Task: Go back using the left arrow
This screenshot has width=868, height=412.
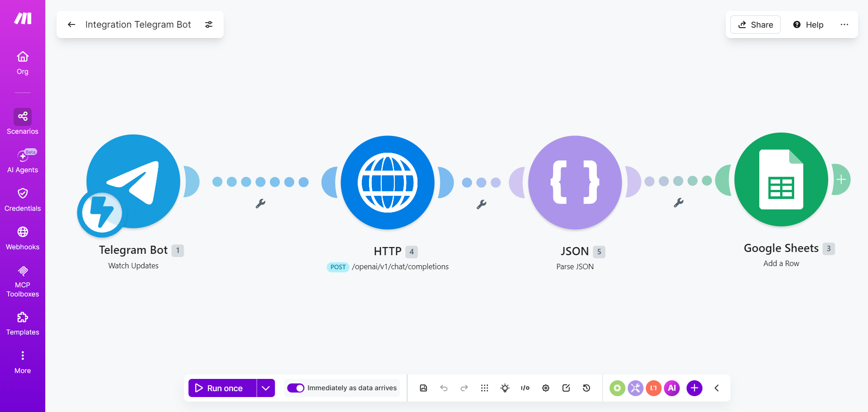Action: click(x=72, y=24)
